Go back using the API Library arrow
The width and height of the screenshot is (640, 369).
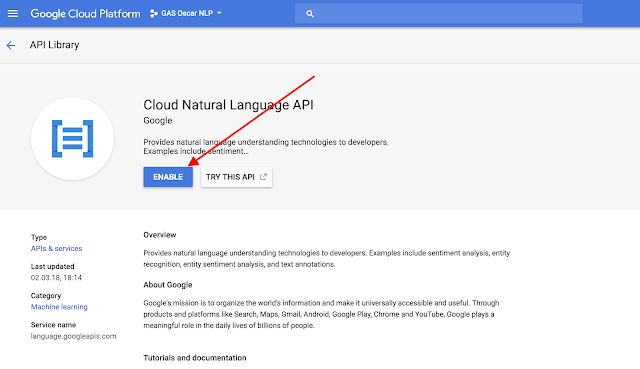(x=11, y=45)
